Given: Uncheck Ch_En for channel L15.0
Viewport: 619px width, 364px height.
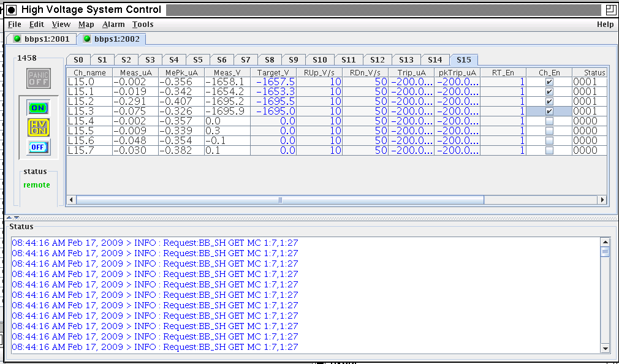Looking at the screenshot, I should pos(549,82).
